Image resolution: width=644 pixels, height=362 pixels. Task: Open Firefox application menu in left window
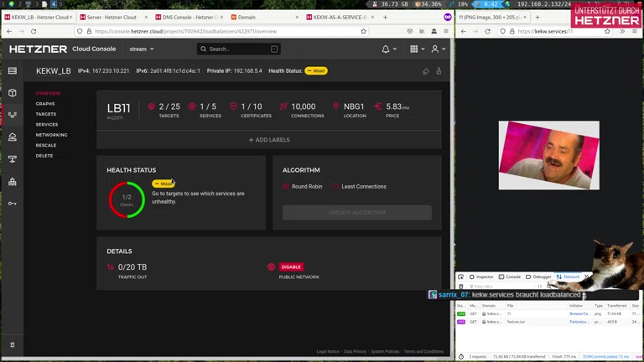[x=446, y=31]
